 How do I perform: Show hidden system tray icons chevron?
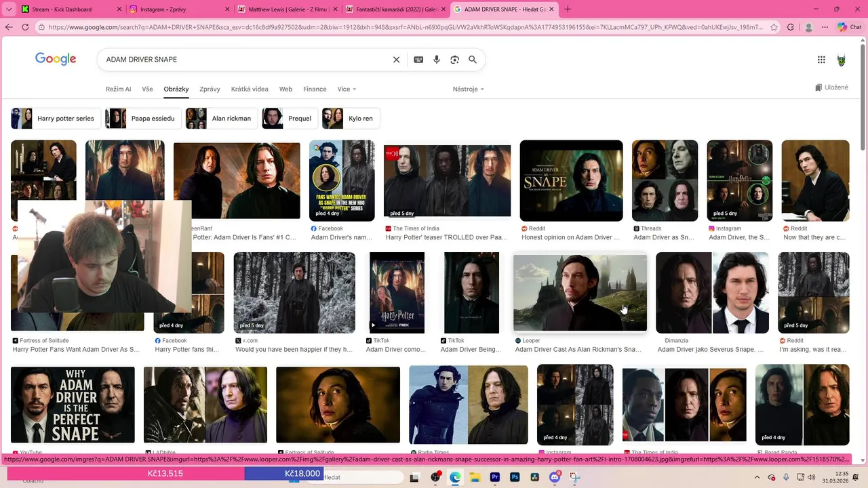click(757, 477)
